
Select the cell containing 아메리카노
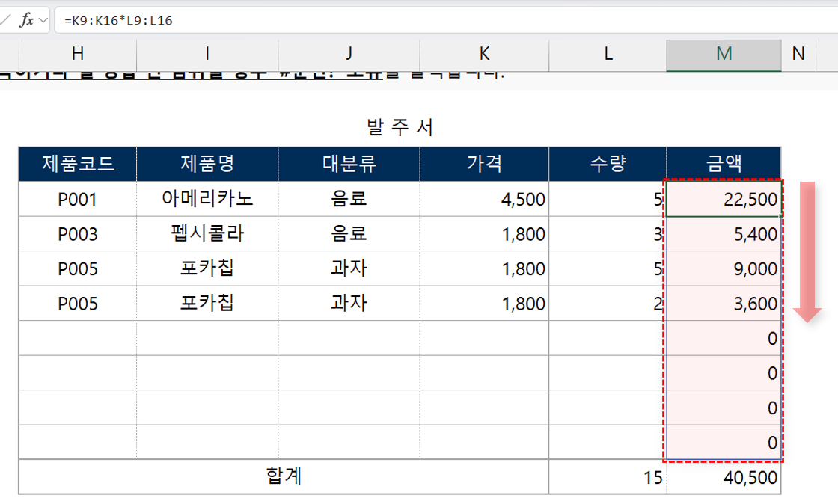pos(207,199)
